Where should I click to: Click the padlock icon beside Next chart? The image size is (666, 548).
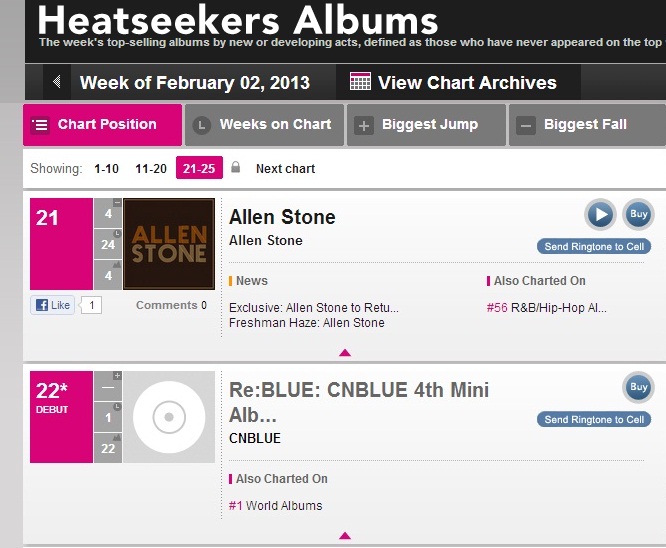pos(236,168)
